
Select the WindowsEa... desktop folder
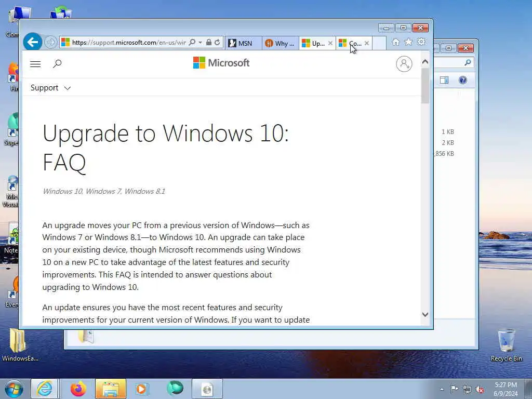pyautogui.click(x=19, y=345)
